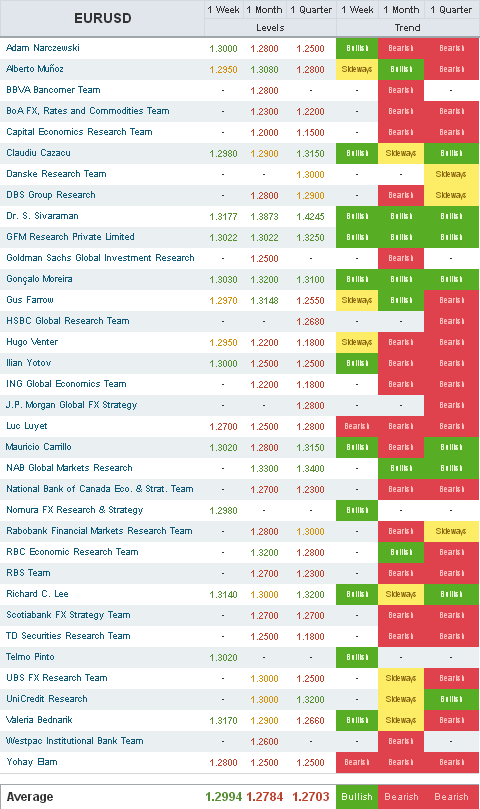
Task: Open NAB Global Markets Research link
Action: coord(69,468)
